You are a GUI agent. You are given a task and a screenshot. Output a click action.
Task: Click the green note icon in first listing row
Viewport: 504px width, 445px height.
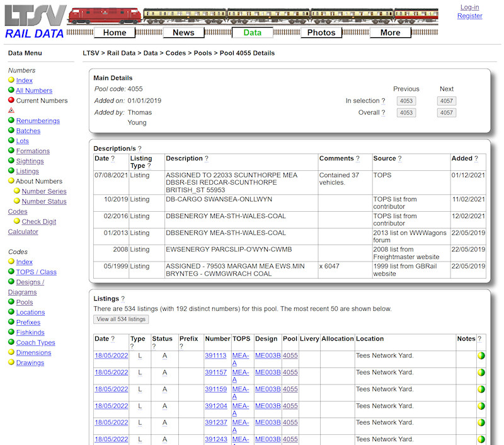(x=481, y=355)
